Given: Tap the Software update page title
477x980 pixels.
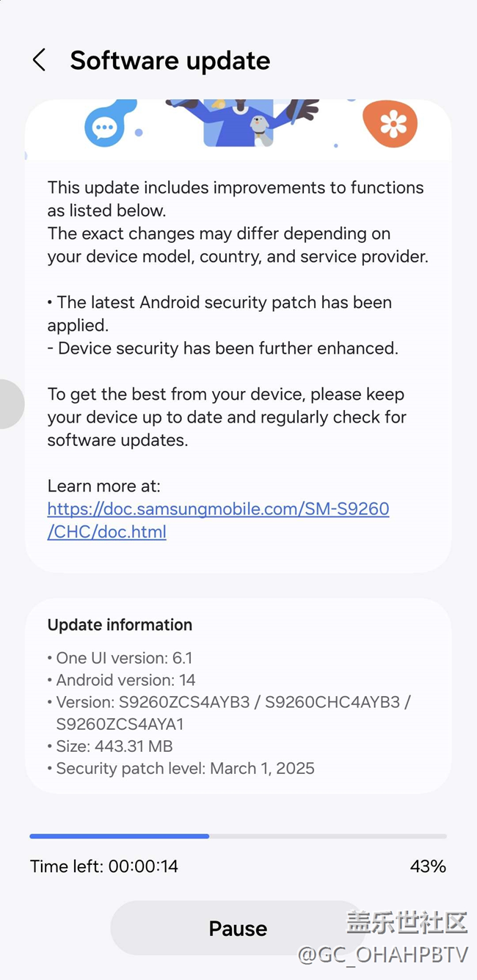Looking at the screenshot, I should click(x=170, y=60).
